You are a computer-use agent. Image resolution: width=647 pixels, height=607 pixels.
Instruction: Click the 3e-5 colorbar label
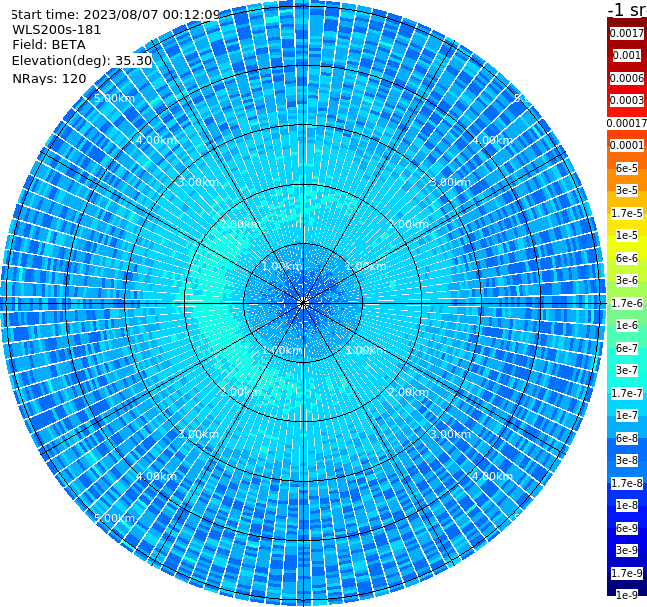click(627, 190)
